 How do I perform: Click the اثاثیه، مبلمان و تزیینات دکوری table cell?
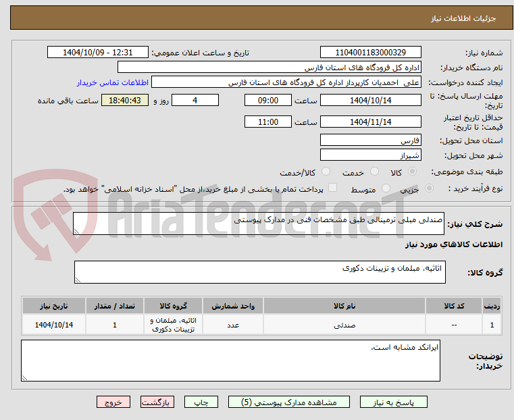pyautogui.click(x=174, y=325)
